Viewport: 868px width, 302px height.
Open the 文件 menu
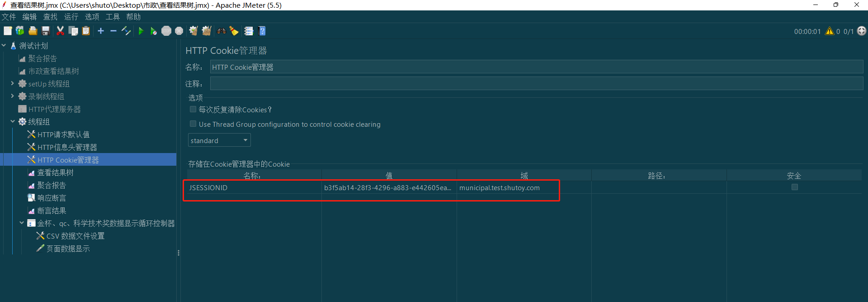[x=9, y=17]
